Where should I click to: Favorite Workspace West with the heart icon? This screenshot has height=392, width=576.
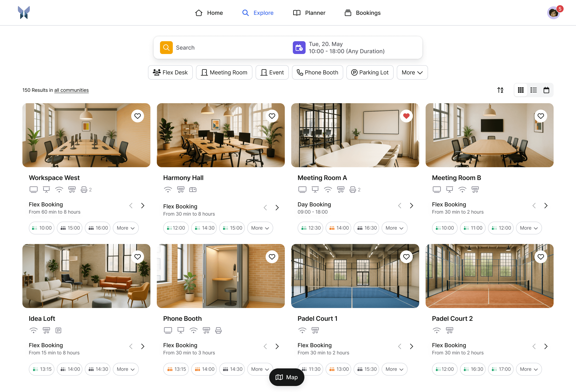pos(138,116)
